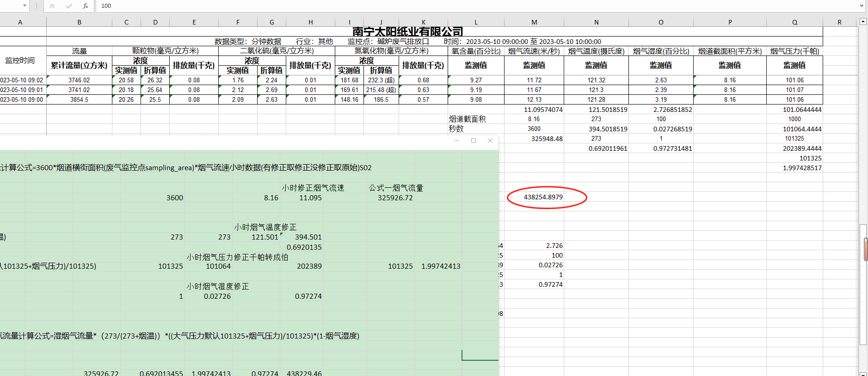
Task: Select the cell 325948.48 in column M
Action: tap(534, 139)
